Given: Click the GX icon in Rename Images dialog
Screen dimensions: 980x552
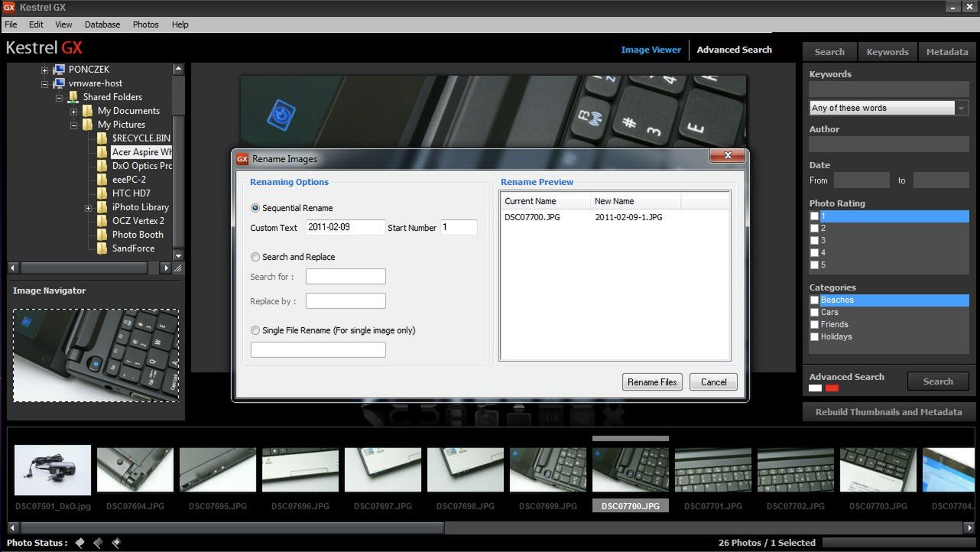Looking at the screenshot, I should point(242,159).
